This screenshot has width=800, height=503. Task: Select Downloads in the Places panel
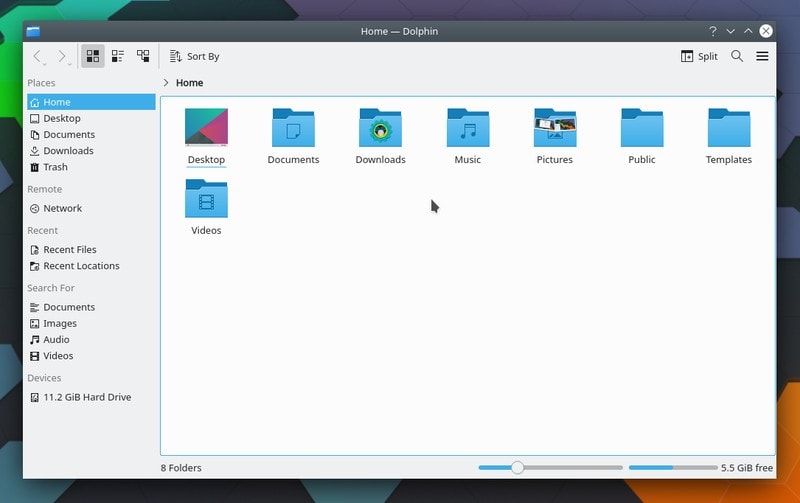(x=91, y=151)
